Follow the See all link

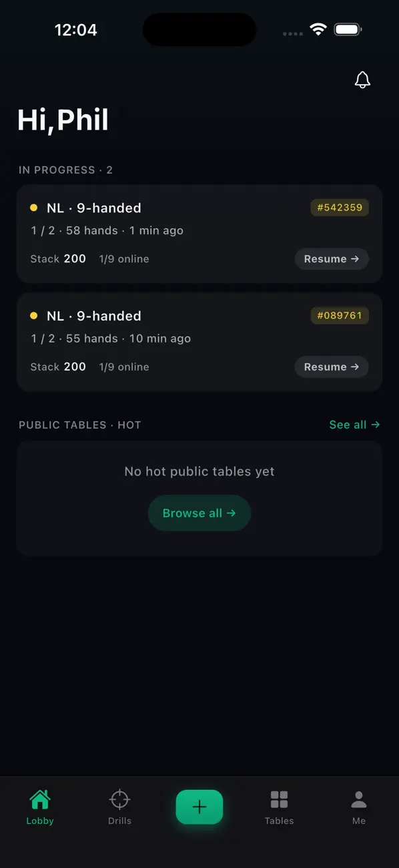tap(354, 425)
